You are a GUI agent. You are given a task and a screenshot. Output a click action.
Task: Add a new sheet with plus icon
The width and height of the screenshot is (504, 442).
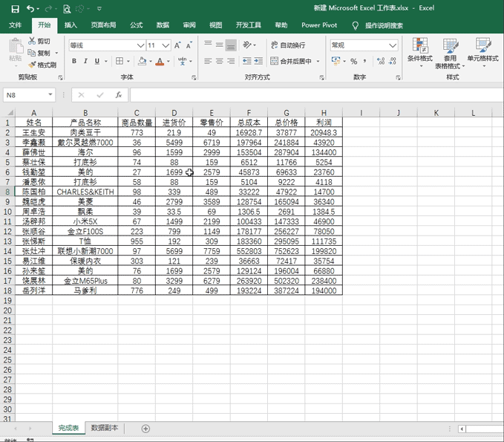pos(145,429)
